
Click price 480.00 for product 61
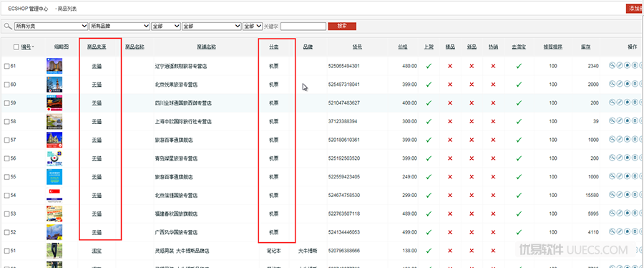(x=410, y=66)
